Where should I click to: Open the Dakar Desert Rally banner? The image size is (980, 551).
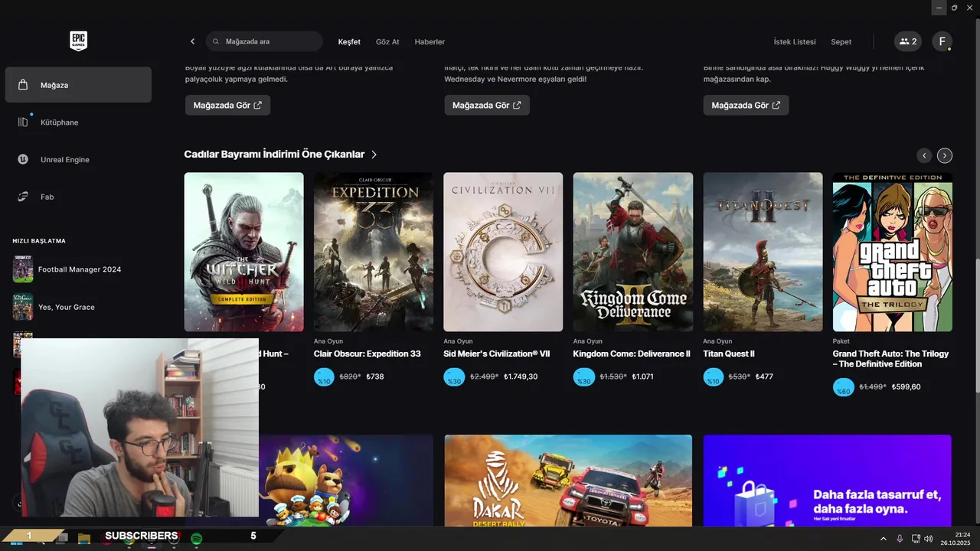[x=568, y=481]
